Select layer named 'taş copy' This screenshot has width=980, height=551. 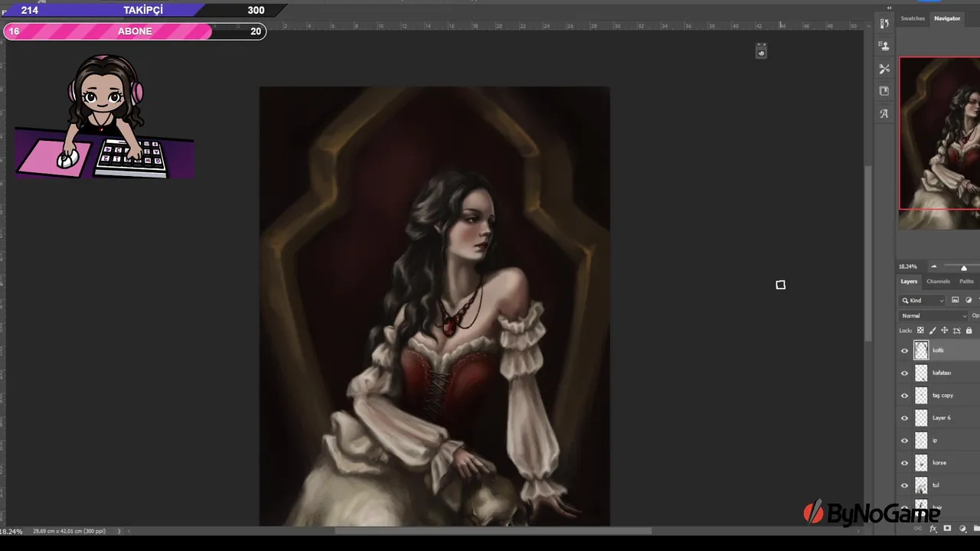942,396
